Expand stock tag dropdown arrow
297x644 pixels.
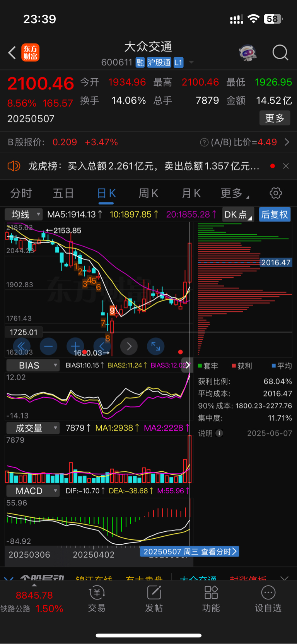click(x=191, y=62)
